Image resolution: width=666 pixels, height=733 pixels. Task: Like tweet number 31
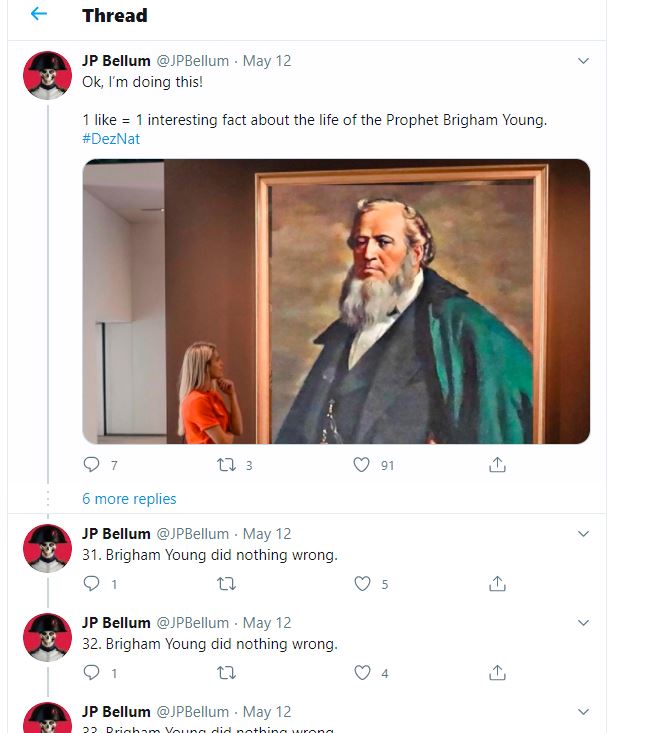tap(362, 584)
